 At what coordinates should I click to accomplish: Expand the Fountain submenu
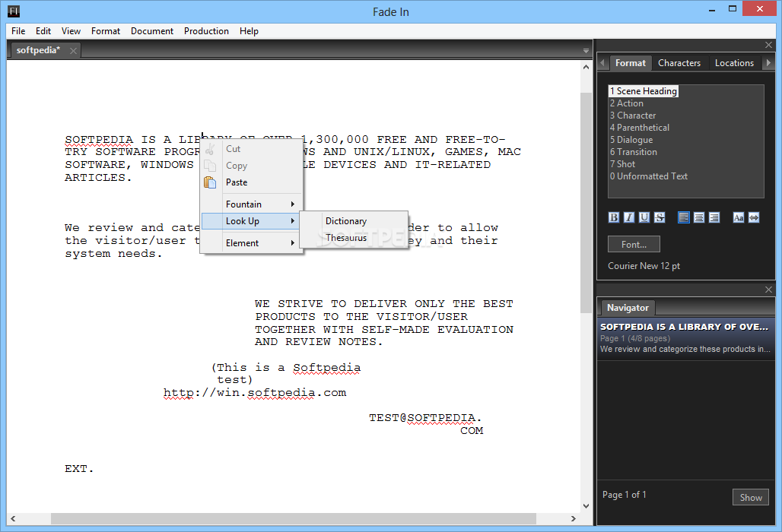251,204
